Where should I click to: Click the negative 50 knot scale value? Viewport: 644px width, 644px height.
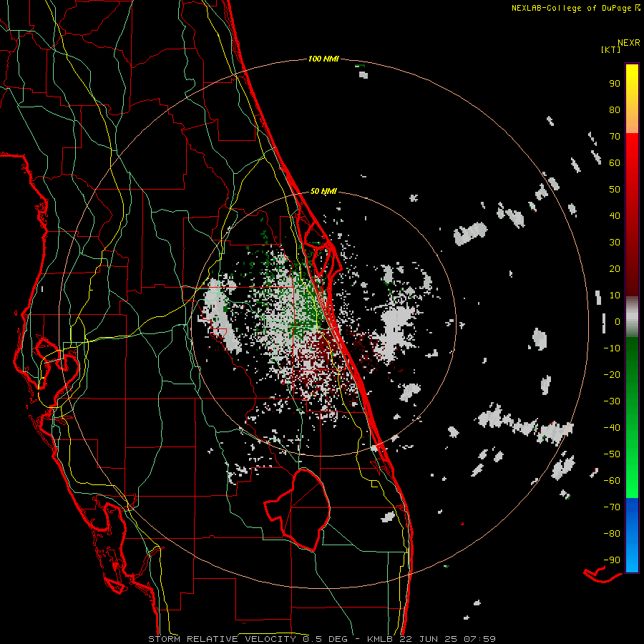coord(612,454)
